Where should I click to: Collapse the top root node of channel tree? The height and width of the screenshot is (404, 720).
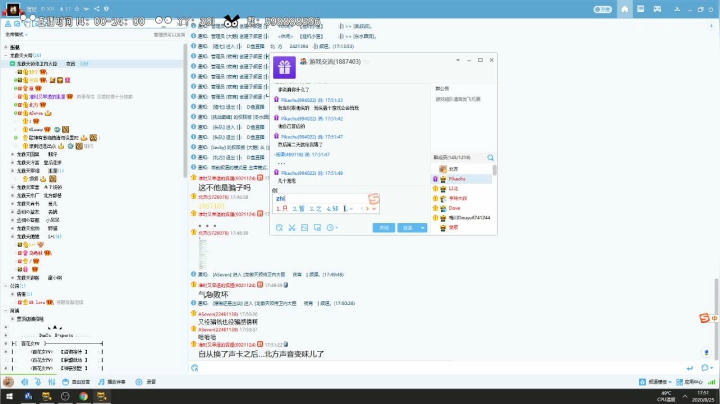(6, 47)
